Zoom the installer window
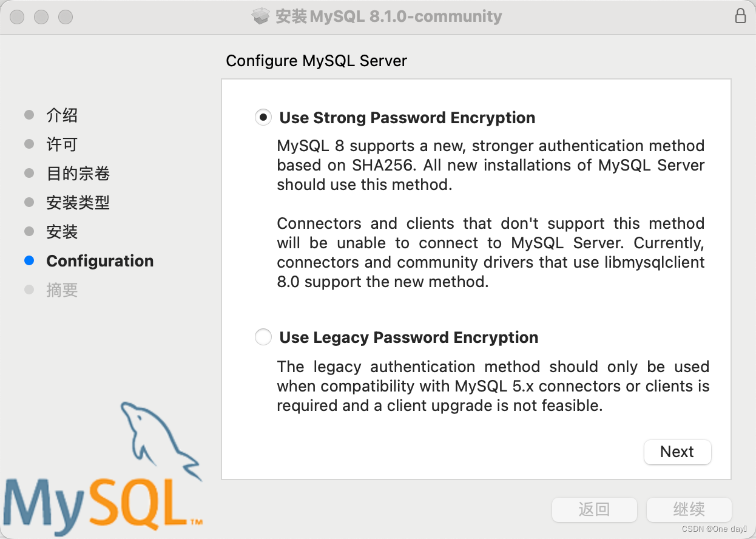Viewport: 756px width, 539px height. (66, 17)
